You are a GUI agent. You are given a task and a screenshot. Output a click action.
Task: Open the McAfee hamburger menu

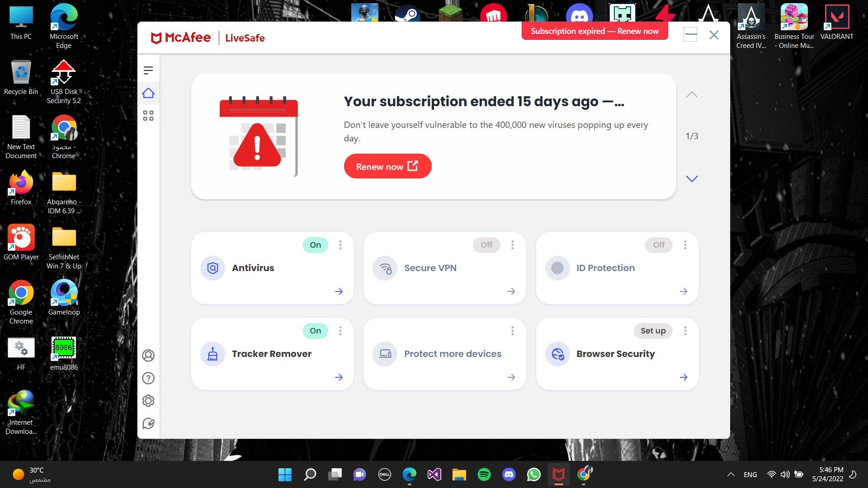[148, 70]
